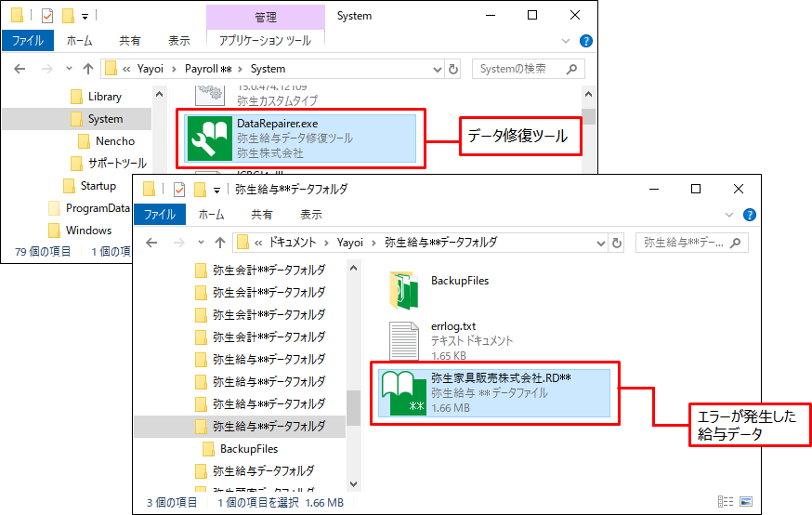The width and height of the screenshot is (812, 515).
Task: Select ProgramData folder in navigation tree
Action: (88, 207)
